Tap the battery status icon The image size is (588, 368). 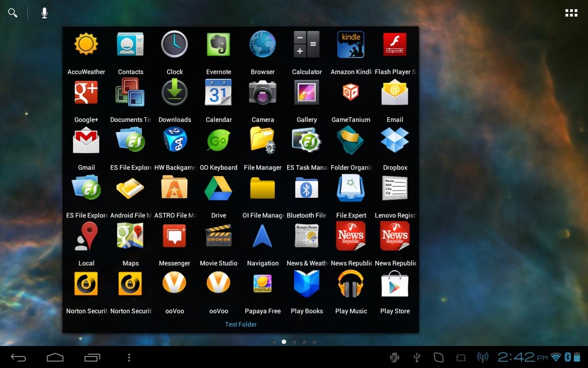[577, 356]
